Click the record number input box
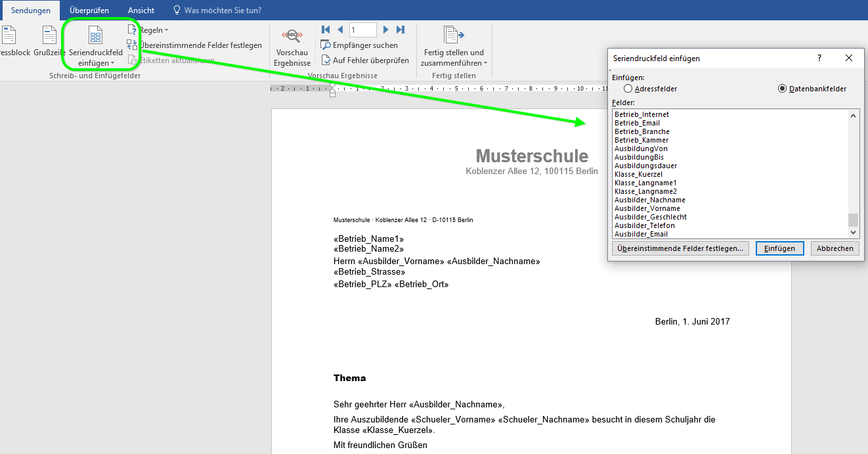 coord(363,30)
